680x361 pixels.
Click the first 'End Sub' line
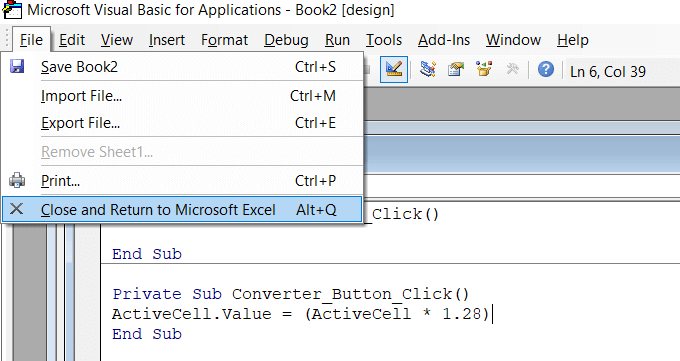coord(147,254)
